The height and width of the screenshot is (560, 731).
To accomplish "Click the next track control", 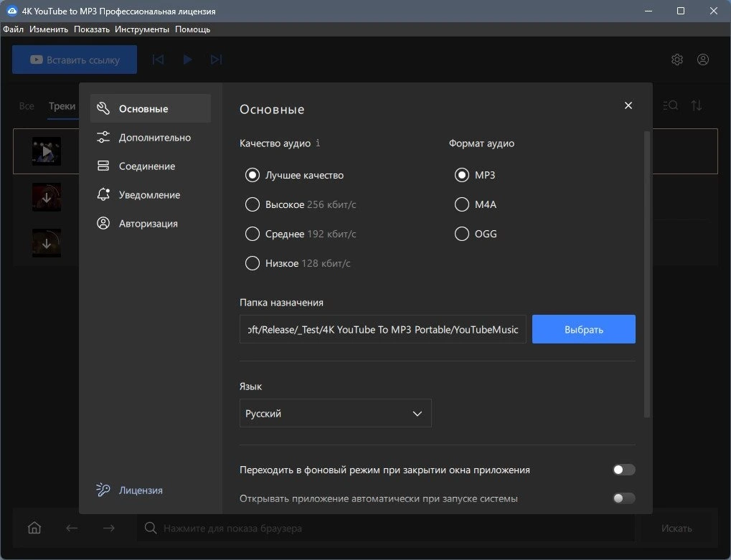I will click(216, 60).
